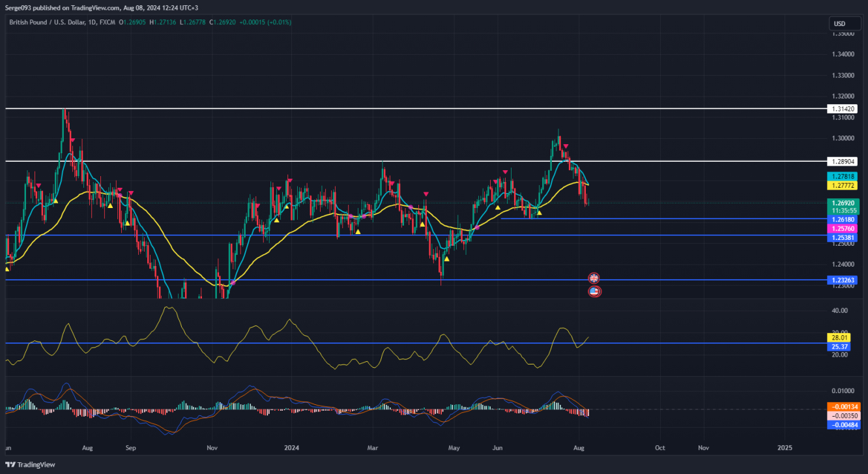The image size is (868, 474).
Task: Click the 20.00 oscillator scale tick
Action: click(x=839, y=355)
